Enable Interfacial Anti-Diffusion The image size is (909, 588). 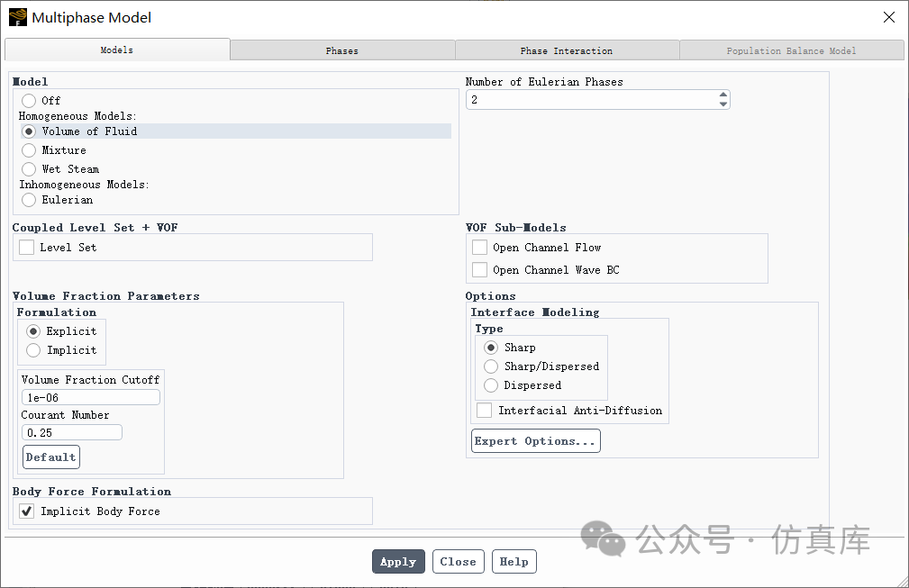(x=484, y=410)
